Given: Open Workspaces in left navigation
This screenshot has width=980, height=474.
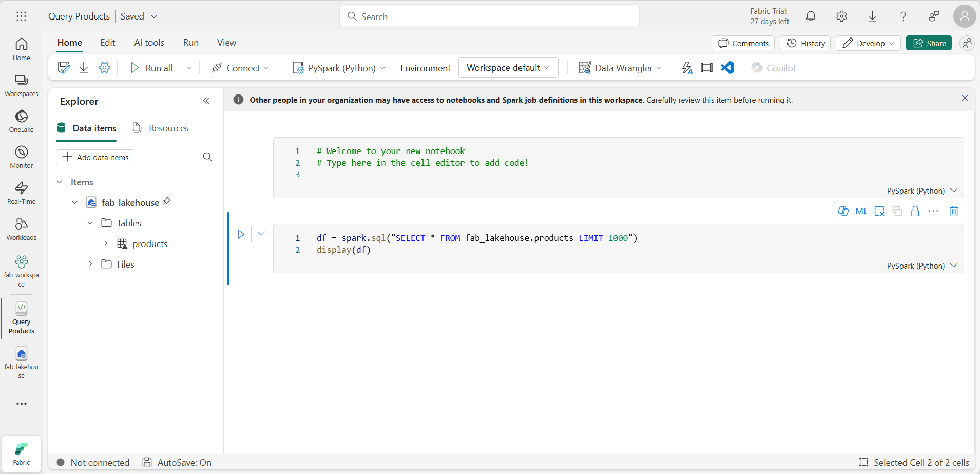Looking at the screenshot, I should [21, 85].
